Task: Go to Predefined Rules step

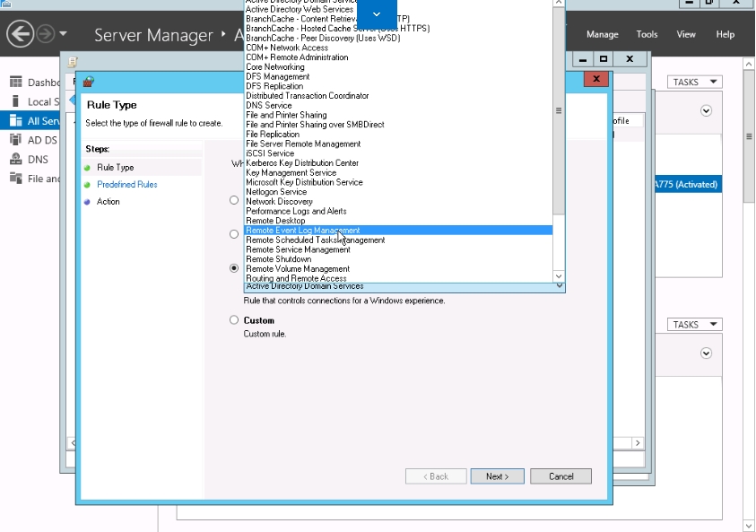Action: pos(126,184)
